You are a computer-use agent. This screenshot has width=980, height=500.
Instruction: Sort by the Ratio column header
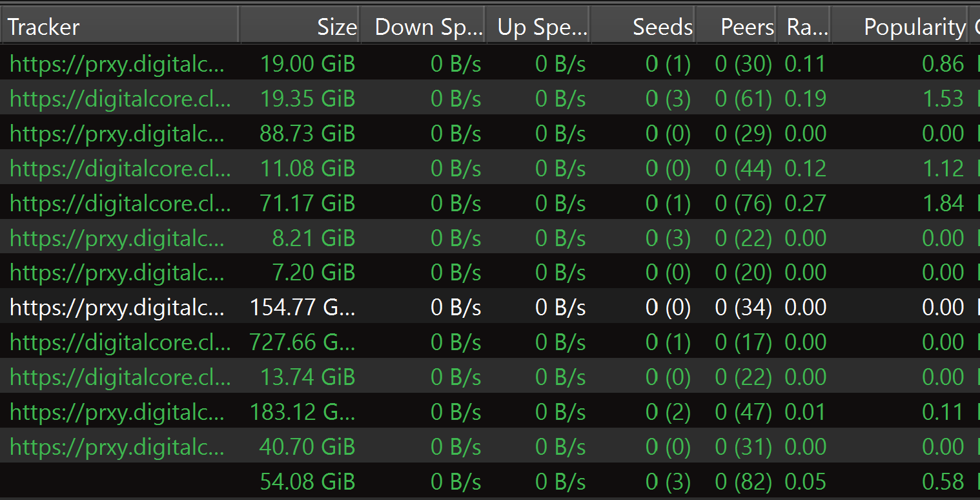pos(804,26)
